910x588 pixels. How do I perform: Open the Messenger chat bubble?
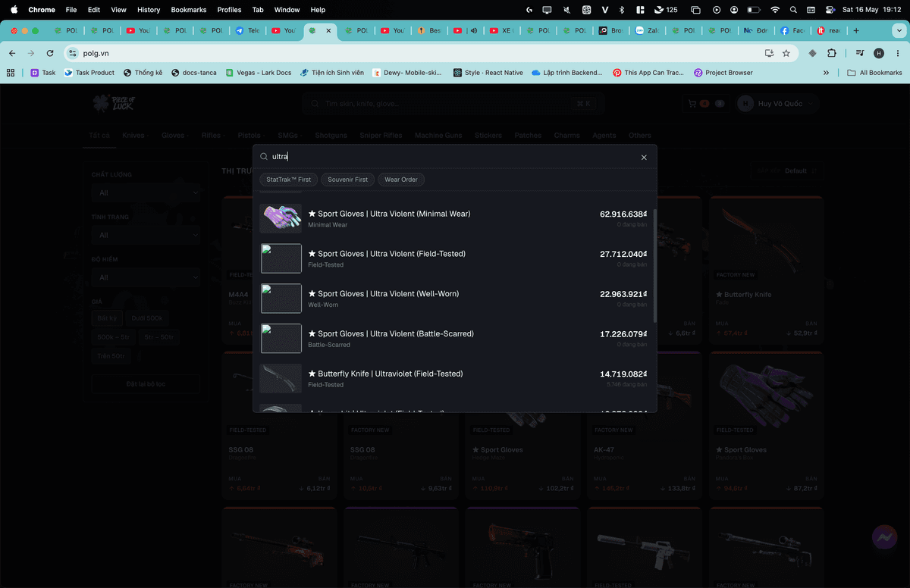(884, 537)
